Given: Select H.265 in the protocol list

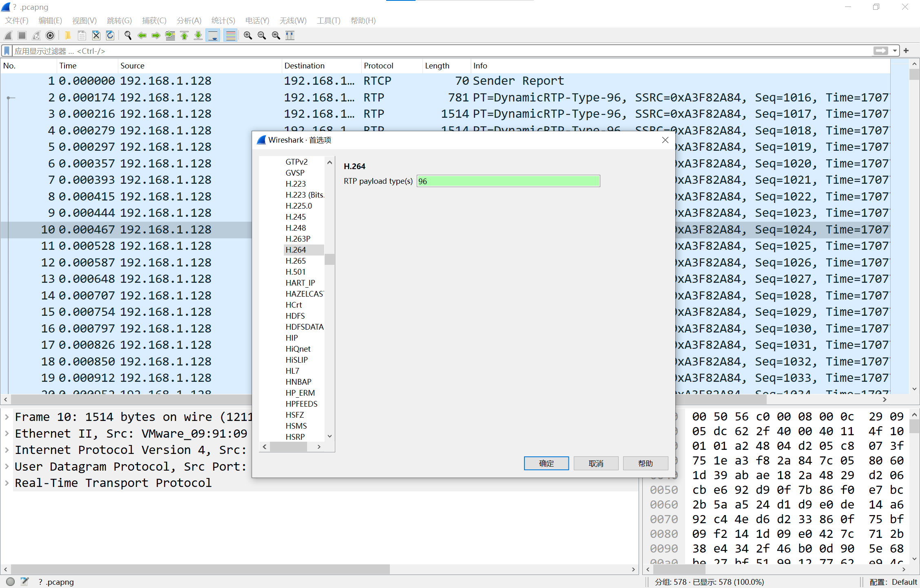Looking at the screenshot, I should point(296,261).
